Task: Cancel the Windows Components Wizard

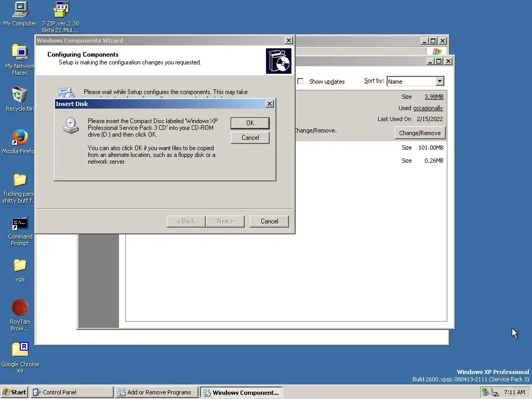Action: pos(270,221)
